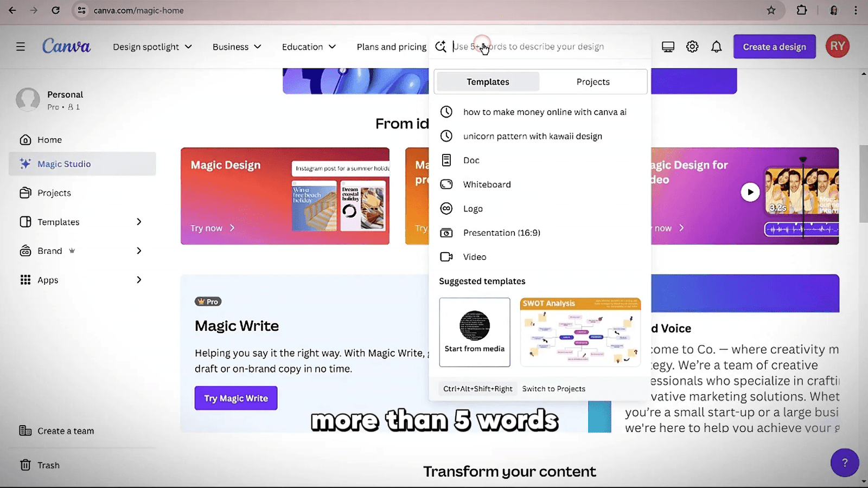This screenshot has height=488, width=868.
Task: Bookmark this page with the star icon
Action: pyautogui.click(x=771, y=10)
